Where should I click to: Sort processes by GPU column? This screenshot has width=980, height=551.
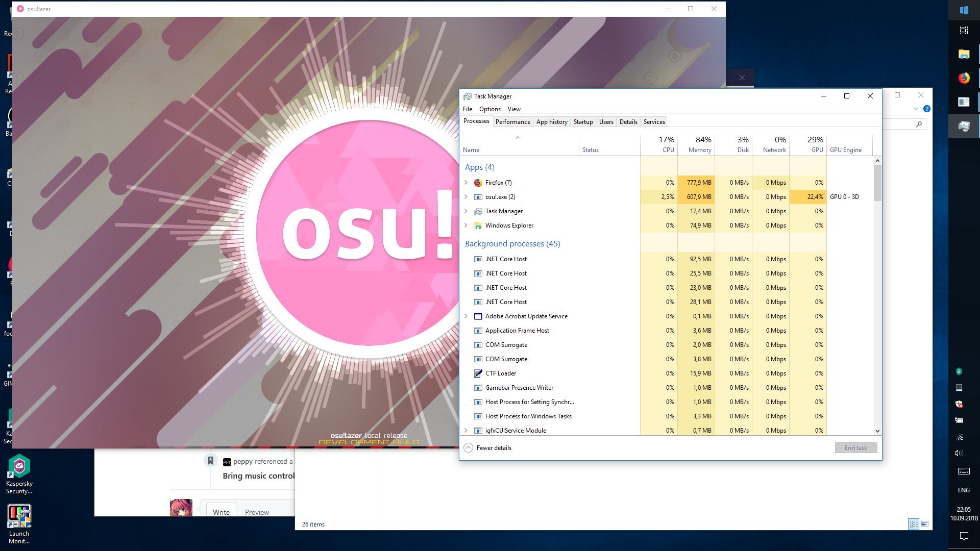[808, 144]
